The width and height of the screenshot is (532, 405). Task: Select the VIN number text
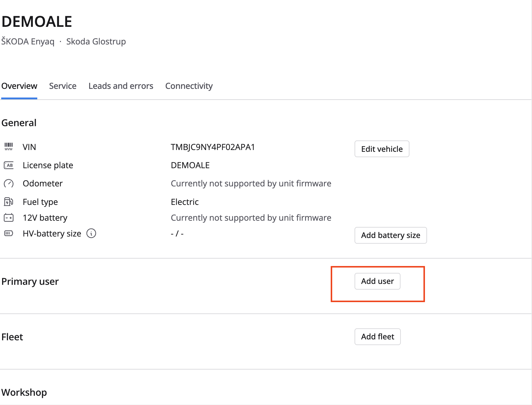[x=213, y=147]
